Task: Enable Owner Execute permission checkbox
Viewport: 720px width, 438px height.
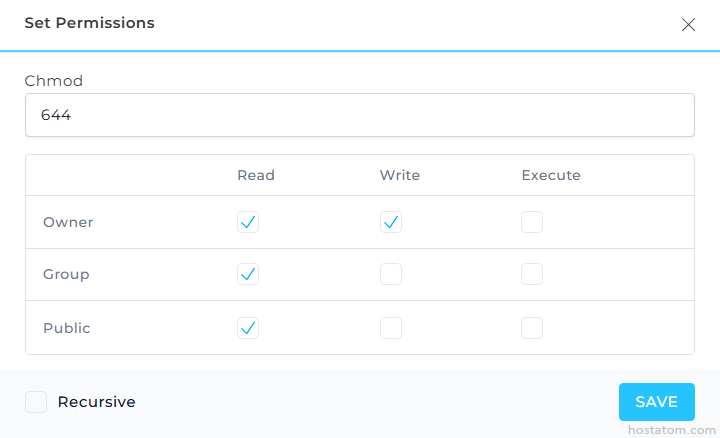Action: click(x=532, y=222)
